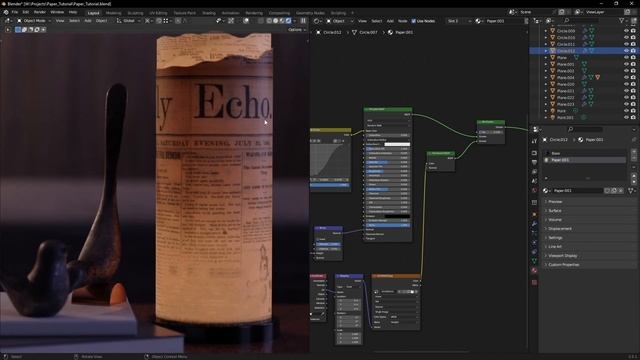Select the Base material slot in list
The height and width of the screenshot is (360, 640).
585,153
